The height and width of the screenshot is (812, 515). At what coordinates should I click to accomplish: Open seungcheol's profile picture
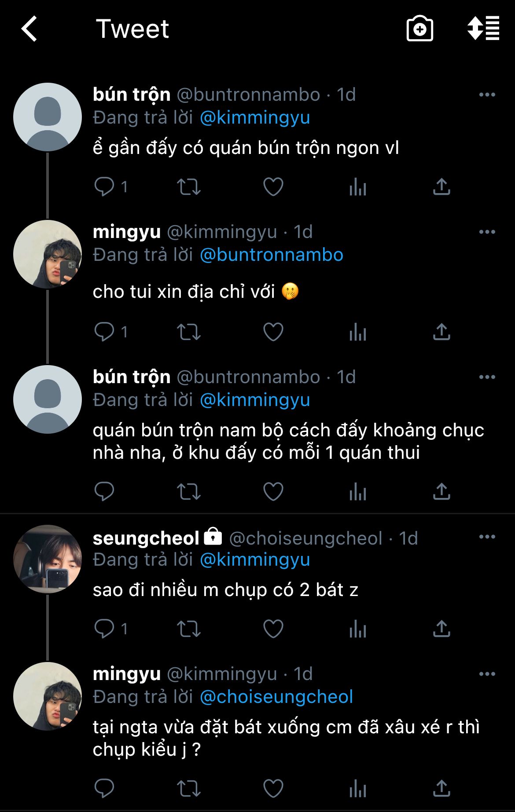coord(48,559)
